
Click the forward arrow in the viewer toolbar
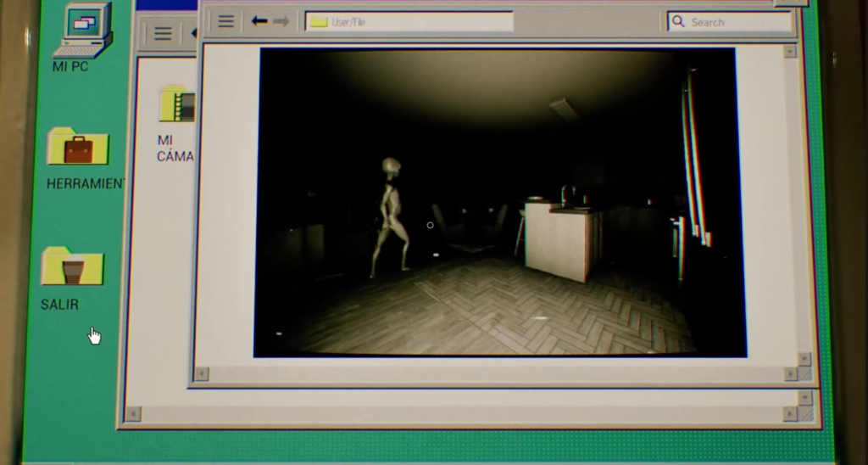pos(281,21)
